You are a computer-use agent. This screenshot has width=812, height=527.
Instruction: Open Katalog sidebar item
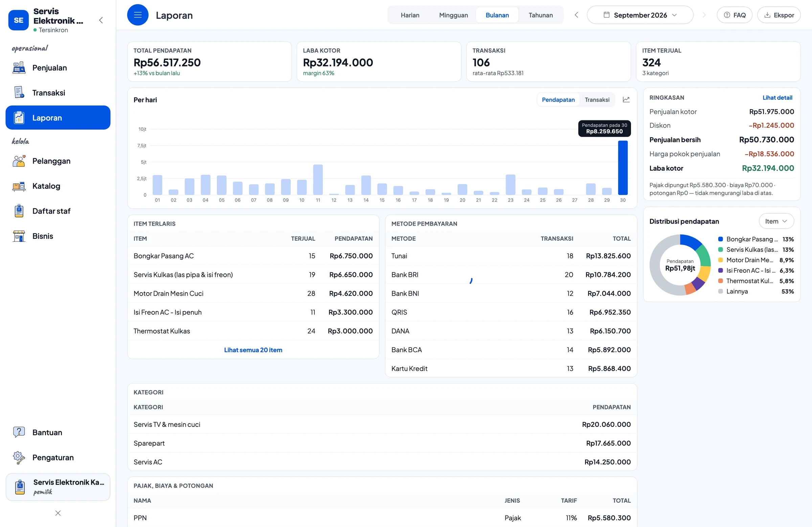58,186
